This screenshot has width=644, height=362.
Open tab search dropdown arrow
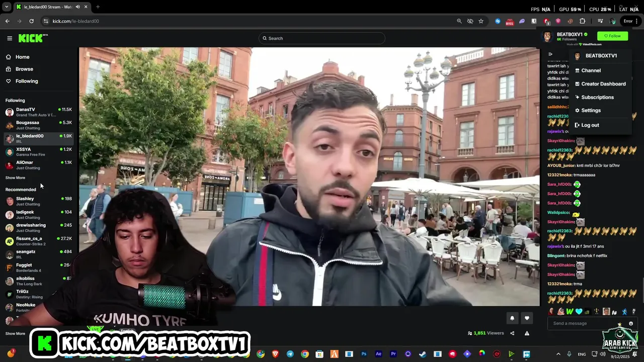(7, 7)
